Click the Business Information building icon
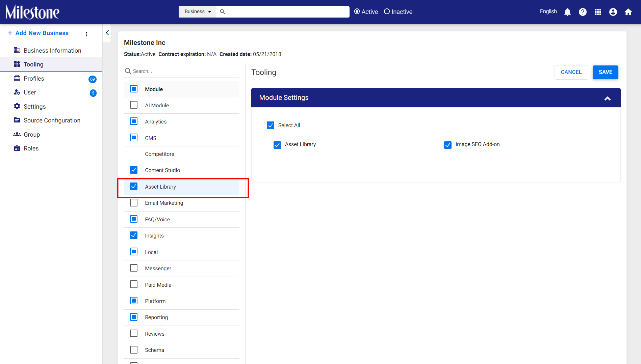This screenshot has height=364, width=641. [x=17, y=50]
